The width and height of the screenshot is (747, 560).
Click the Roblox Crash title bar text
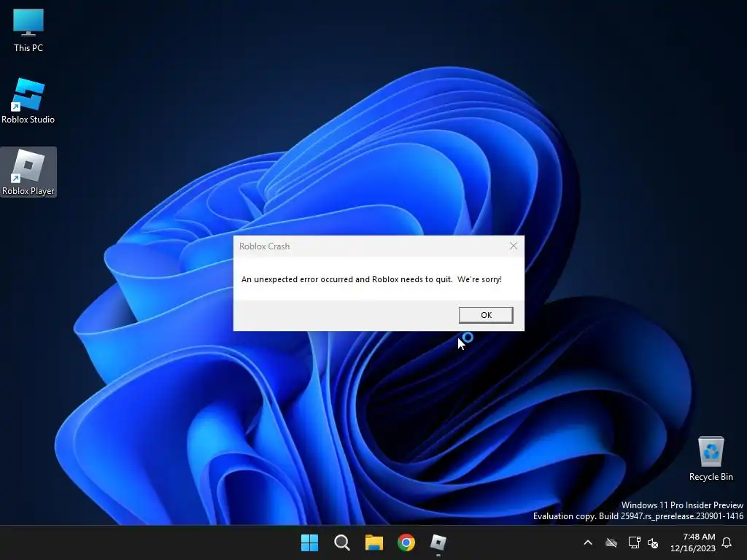coord(264,246)
